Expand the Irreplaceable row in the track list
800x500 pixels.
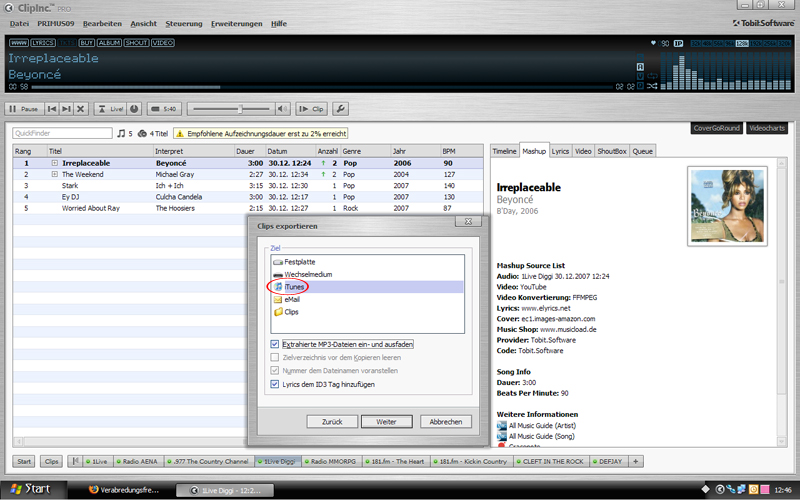tap(55, 163)
